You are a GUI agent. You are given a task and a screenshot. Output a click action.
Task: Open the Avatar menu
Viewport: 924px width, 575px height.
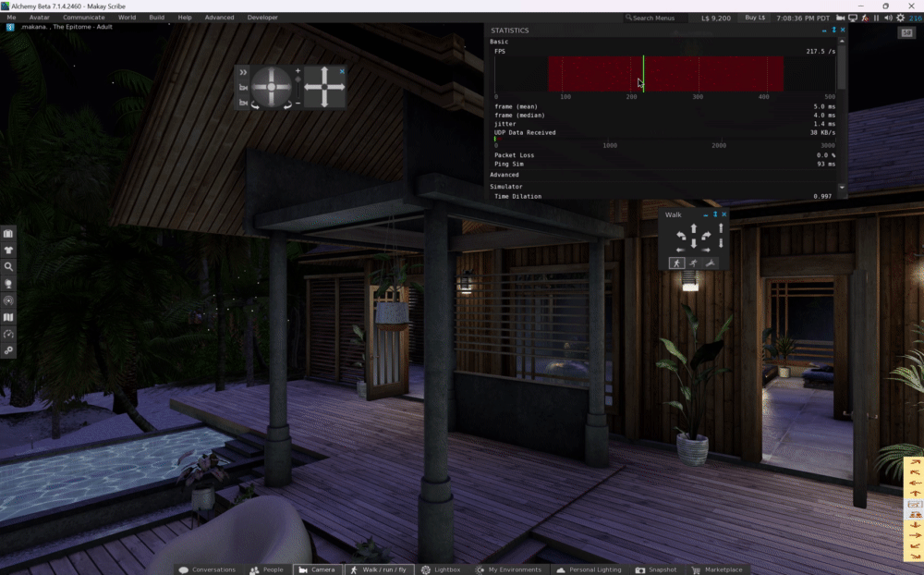click(x=40, y=18)
